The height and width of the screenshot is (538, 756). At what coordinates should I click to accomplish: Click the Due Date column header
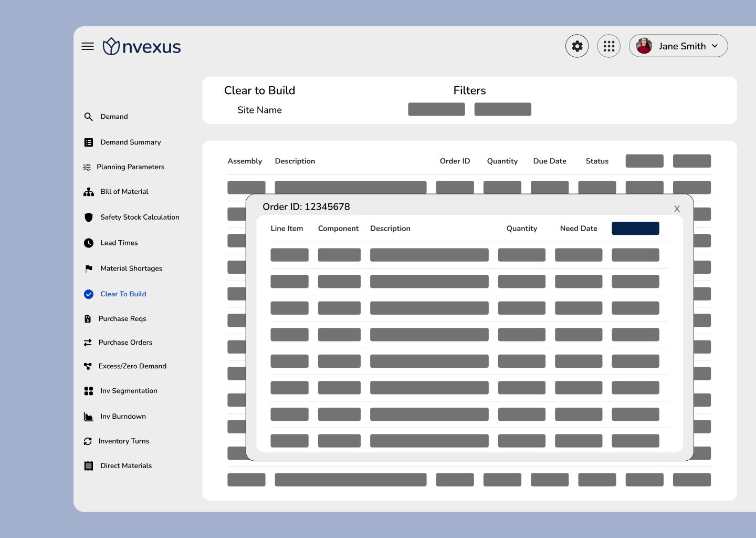[550, 161]
